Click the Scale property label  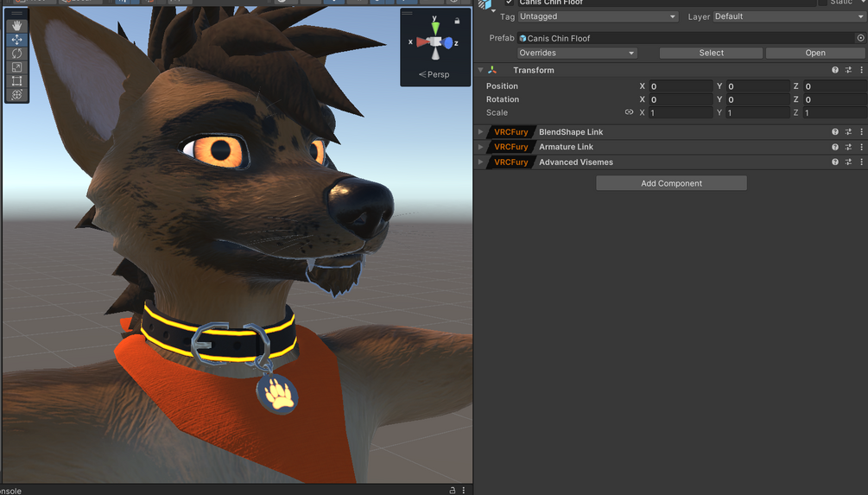497,112
